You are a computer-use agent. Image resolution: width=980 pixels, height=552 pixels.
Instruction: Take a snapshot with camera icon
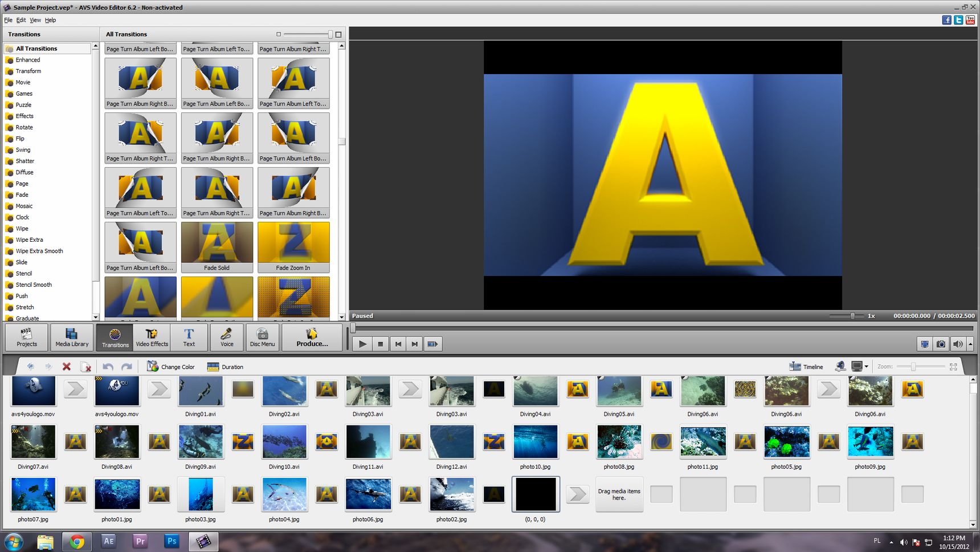(x=941, y=344)
